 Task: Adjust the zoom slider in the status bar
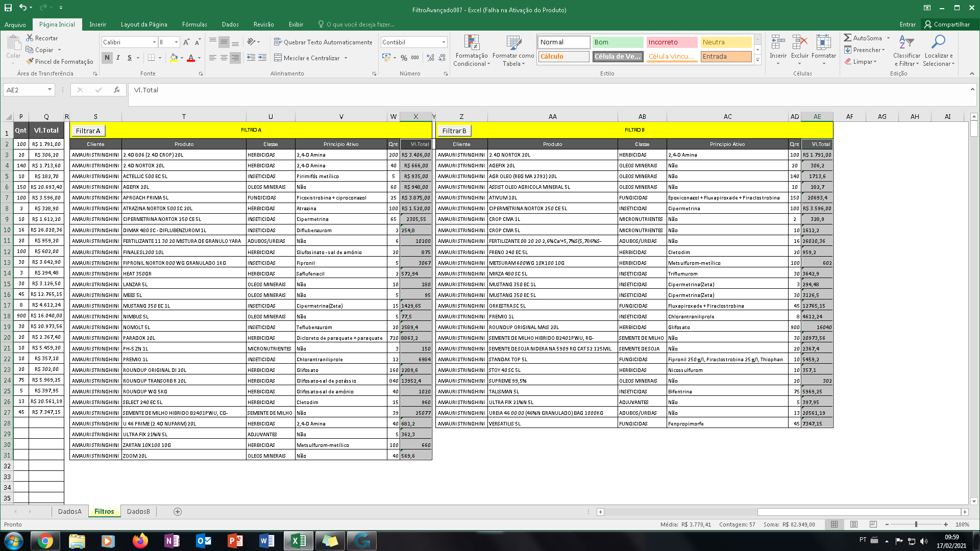(x=916, y=524)
